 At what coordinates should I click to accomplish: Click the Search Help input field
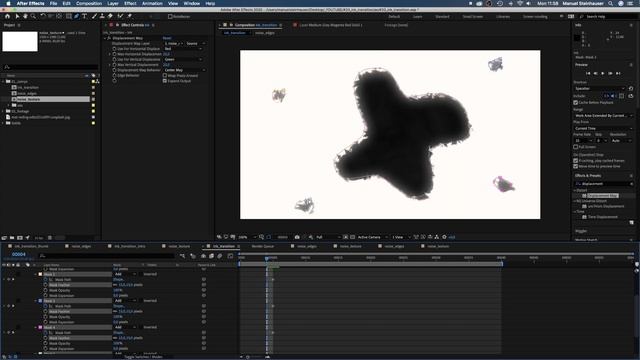tap(608, 17)
